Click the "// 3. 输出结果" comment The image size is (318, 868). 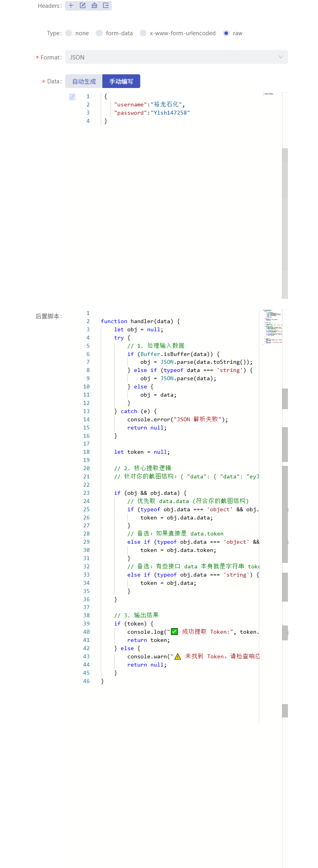(x=136, y=615)
